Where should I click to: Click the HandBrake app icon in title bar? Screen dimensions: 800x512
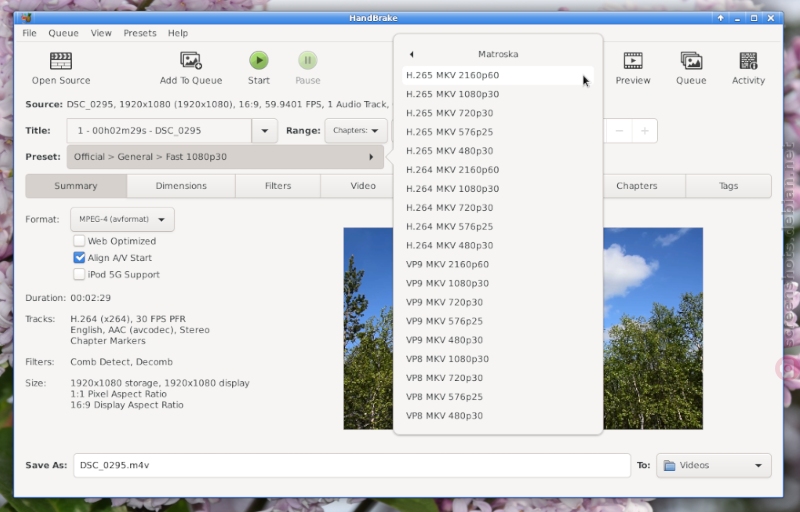click(x=27, y=18)
